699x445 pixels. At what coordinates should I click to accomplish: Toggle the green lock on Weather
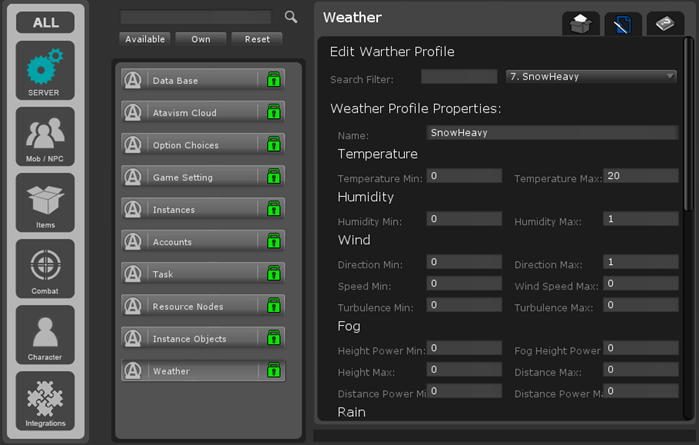tap(272, 371)
